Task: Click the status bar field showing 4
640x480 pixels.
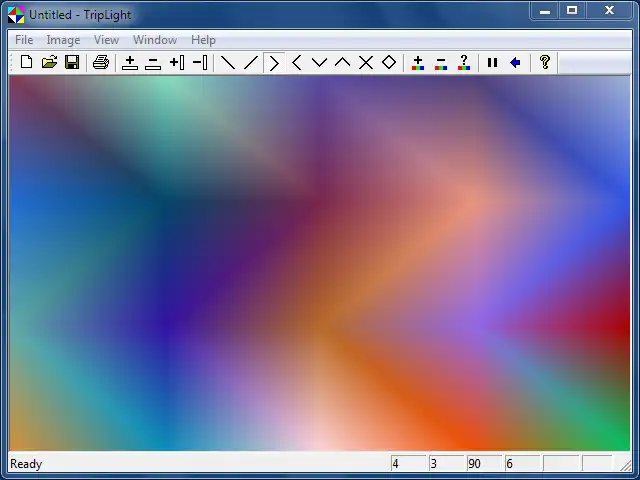Action: [408, 464]
